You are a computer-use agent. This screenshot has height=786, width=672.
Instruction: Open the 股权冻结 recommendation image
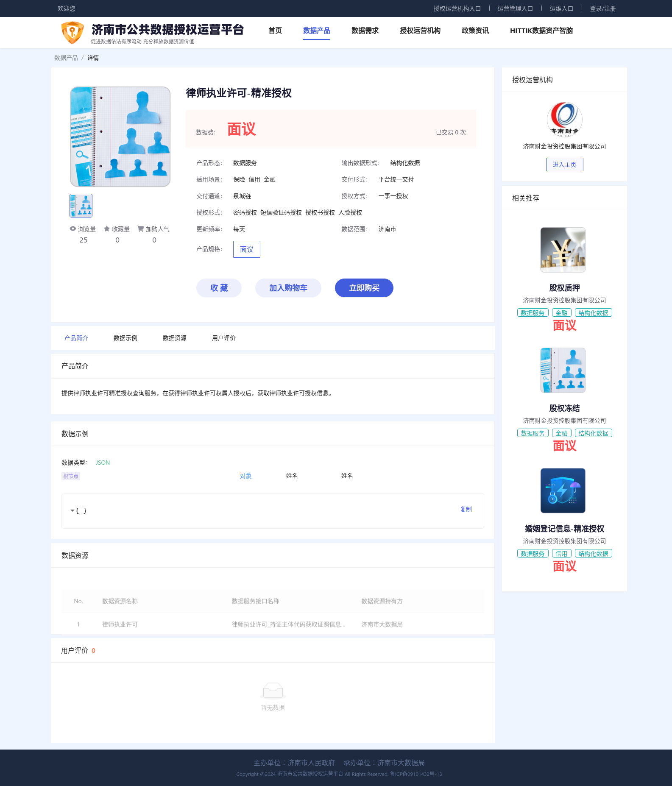[563, 370]
